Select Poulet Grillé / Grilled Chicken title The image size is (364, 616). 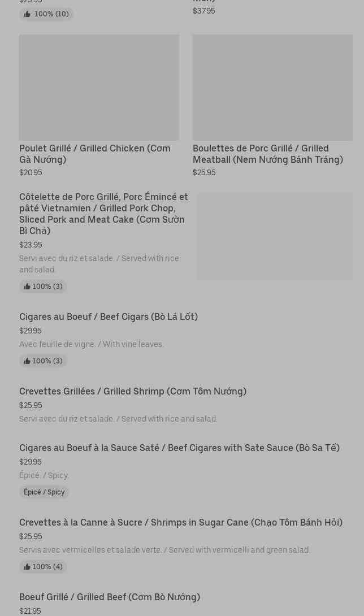pyautogui.click(x=95, y=154)
